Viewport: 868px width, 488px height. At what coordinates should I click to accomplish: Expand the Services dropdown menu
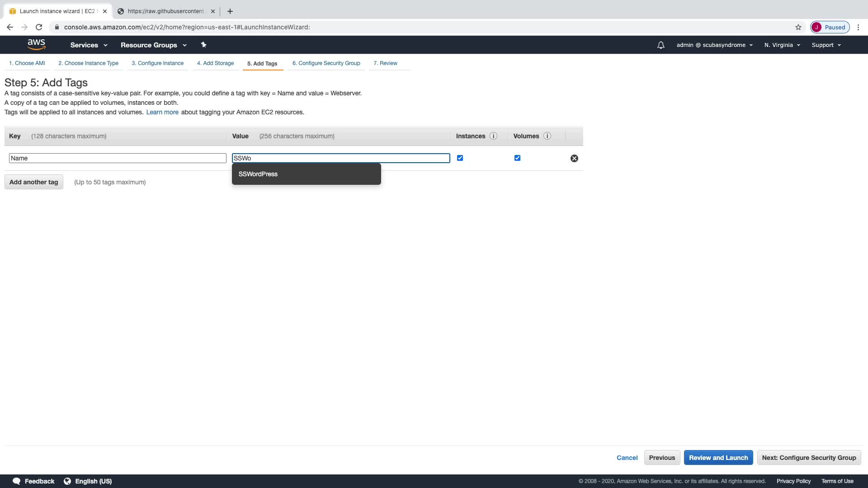[x=89, y=45]
